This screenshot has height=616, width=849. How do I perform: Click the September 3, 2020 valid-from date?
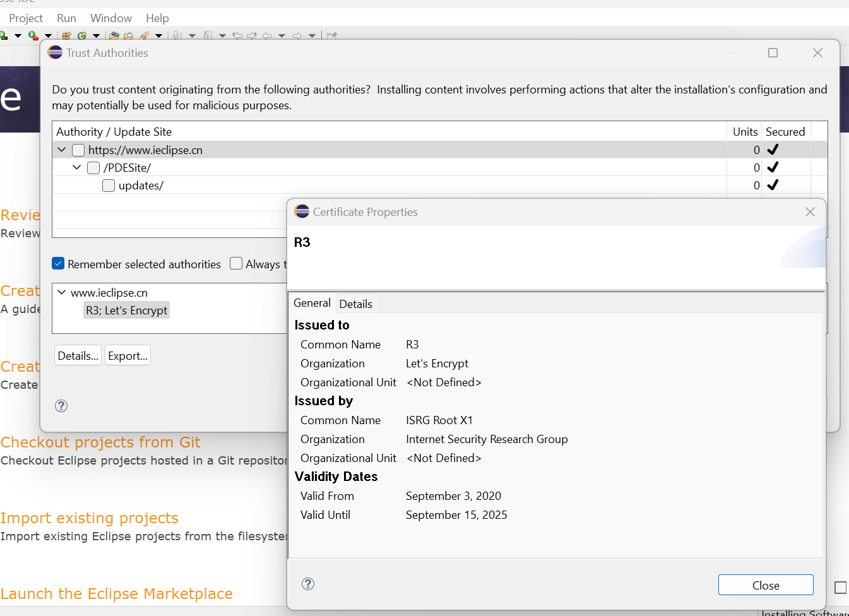453,496
